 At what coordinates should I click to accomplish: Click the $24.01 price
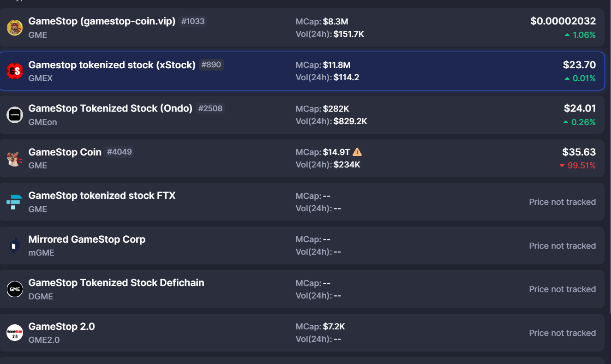[580, 108]
